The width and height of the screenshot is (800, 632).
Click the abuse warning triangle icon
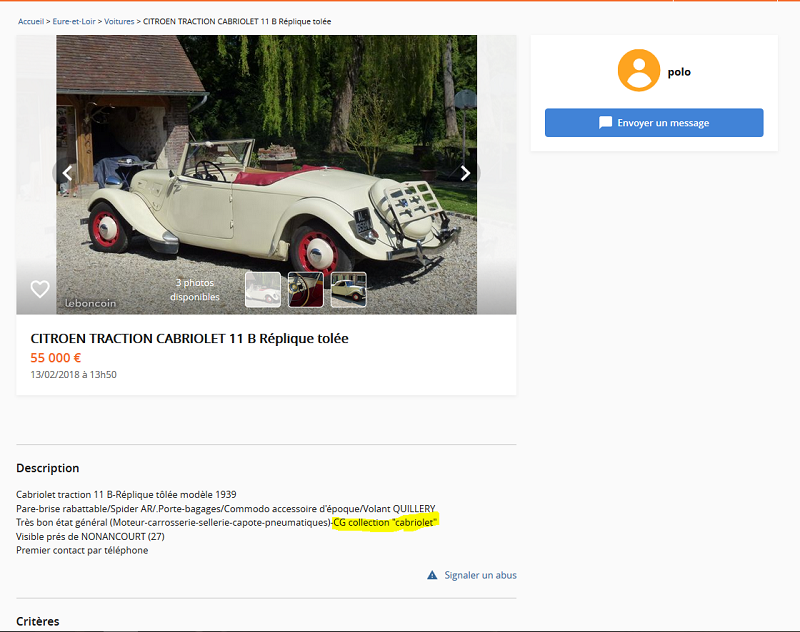point(432,575)
